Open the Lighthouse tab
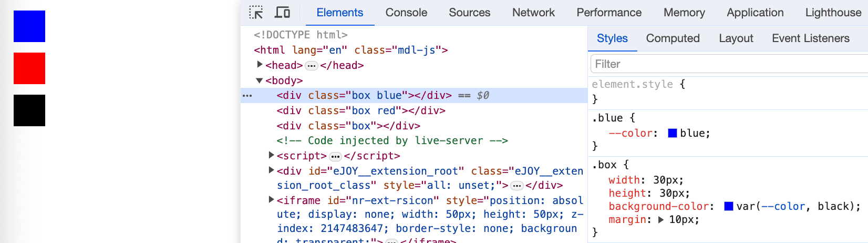 pos(833,13)
